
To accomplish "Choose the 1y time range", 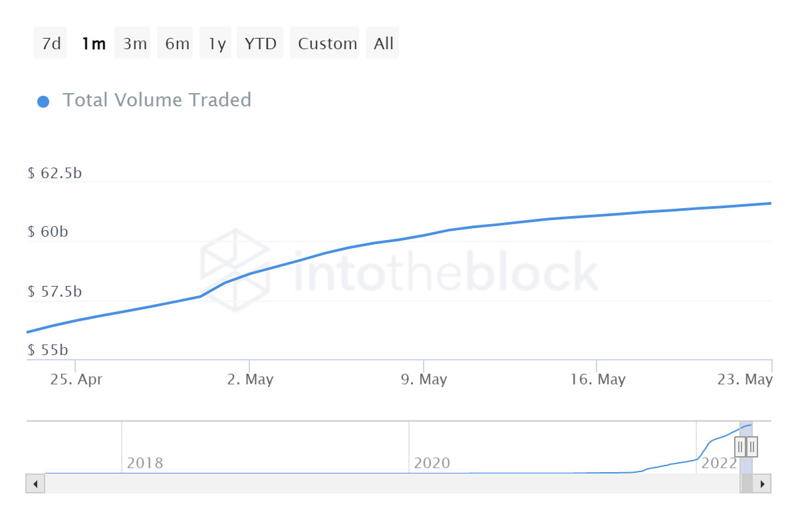I will [217, 44].
